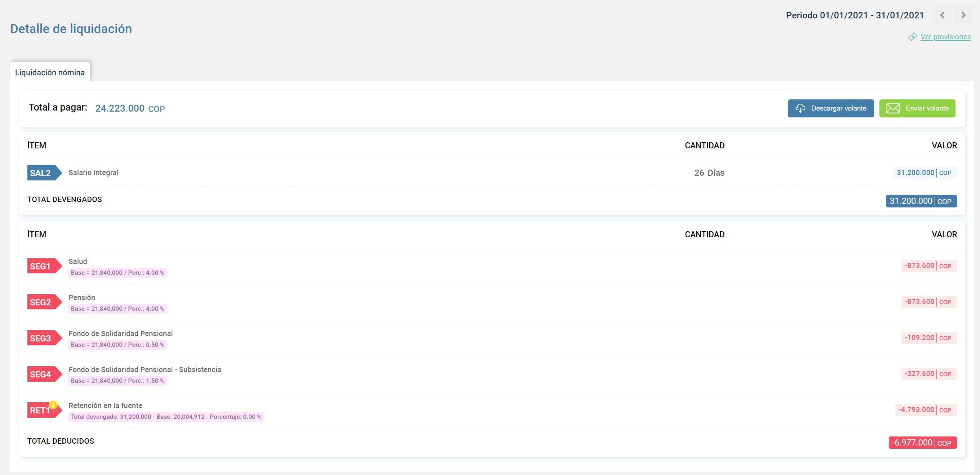The height and width of the screenshot is (475, 980).
Task: Click the Total a pagar amount 24.223.000 COP
Action: [130, 109]
